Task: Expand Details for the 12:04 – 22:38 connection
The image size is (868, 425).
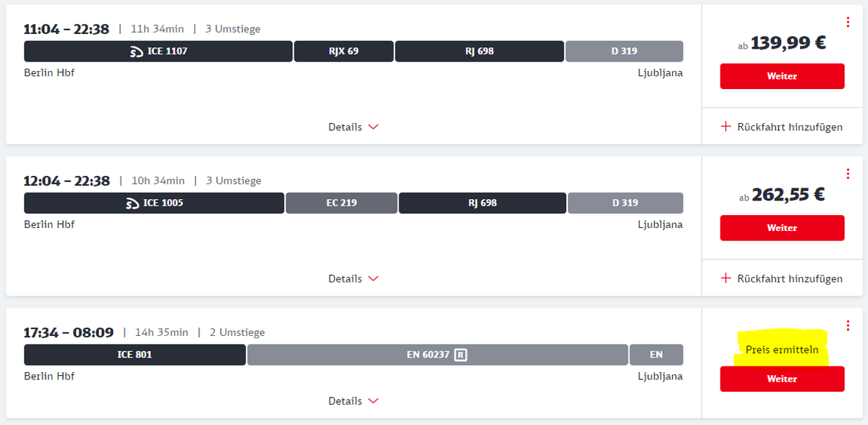Action: pyautogui.click(x=354, y=278)
